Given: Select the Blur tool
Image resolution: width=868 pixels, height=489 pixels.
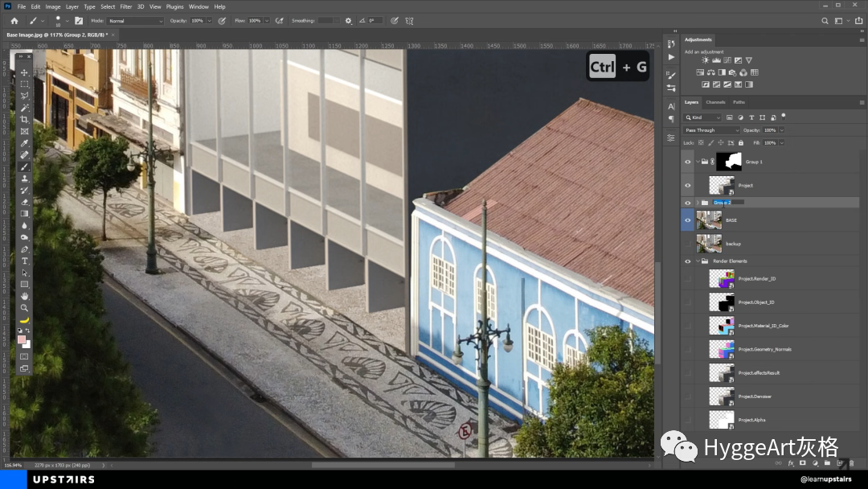Looking at the screenshot, I should click(24, 225).
